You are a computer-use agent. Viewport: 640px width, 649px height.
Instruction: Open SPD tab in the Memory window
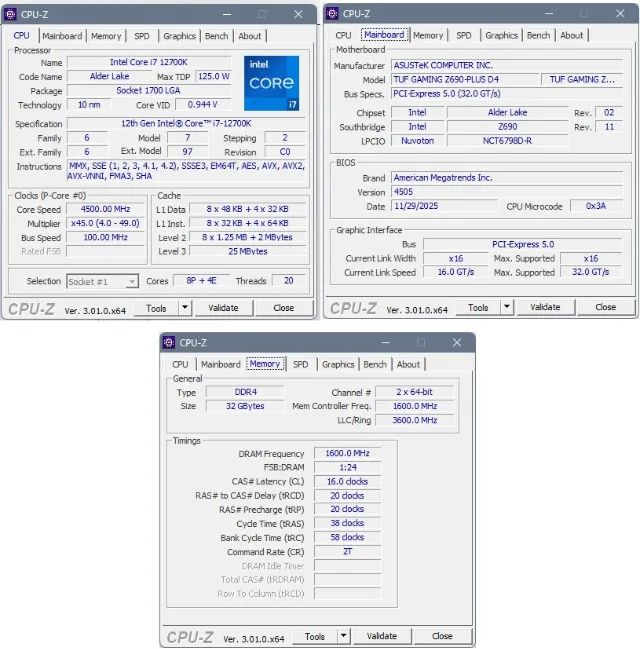click(x=301, y=364)
